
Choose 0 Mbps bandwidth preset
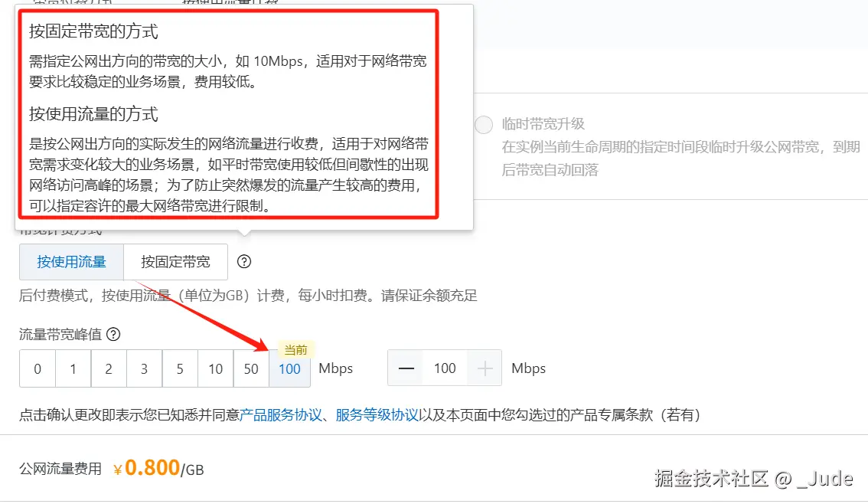37,369
